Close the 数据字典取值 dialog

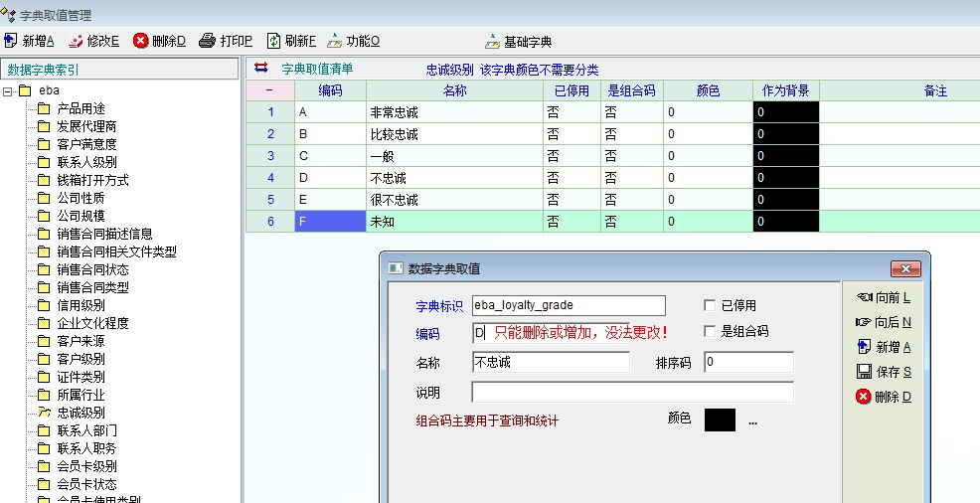coord(904,268)
